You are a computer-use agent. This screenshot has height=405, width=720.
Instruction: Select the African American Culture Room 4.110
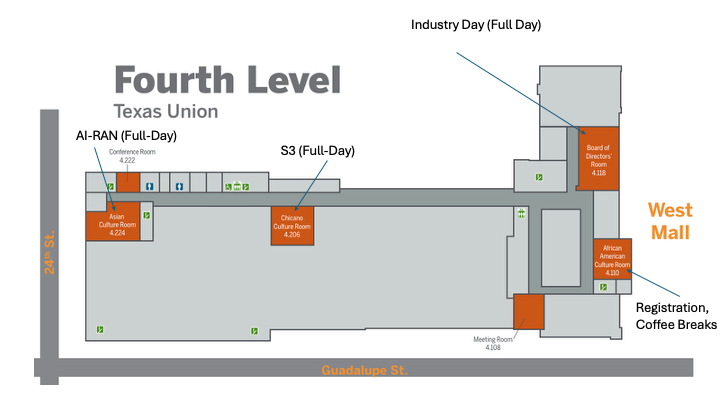[x=613, y=259]
